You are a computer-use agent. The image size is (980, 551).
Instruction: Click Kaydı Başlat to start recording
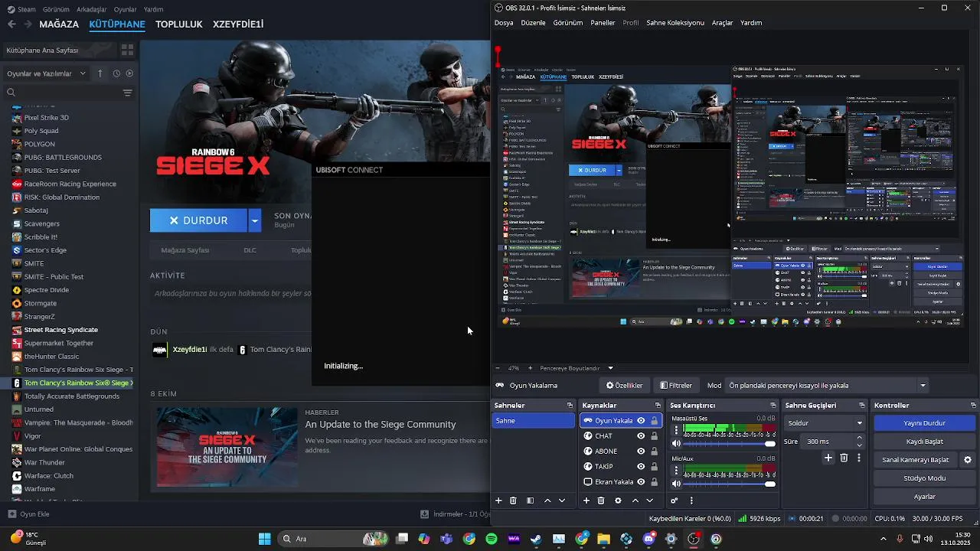point(924,442)
